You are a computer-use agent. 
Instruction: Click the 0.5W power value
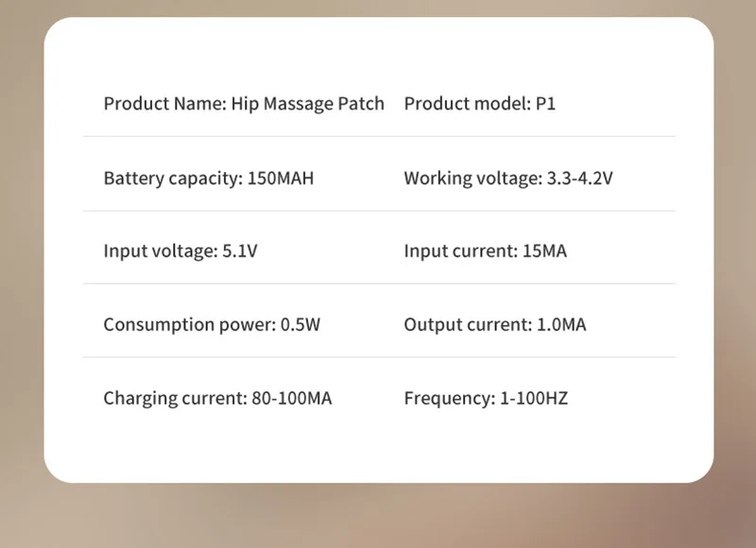click(x=301, y=325)
